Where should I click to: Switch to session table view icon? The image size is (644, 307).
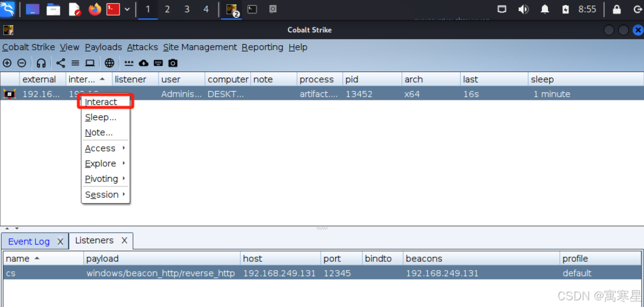pos(75,63)
